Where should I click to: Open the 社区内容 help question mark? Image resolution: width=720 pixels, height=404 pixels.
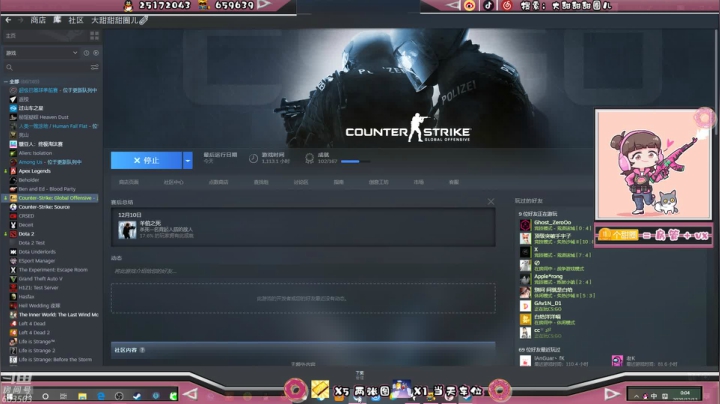click(142, 350)
